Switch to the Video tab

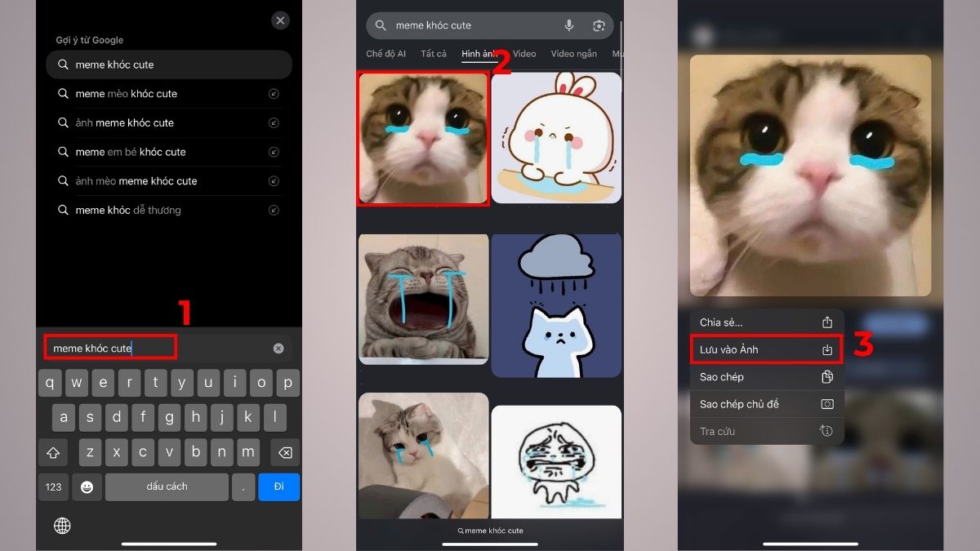[523, 53]
